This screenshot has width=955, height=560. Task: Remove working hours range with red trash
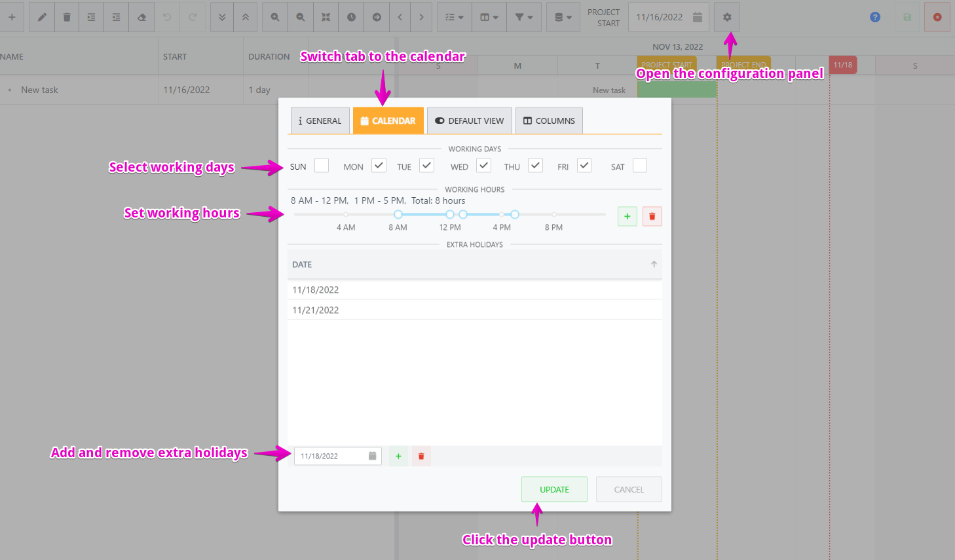(652, 216)
